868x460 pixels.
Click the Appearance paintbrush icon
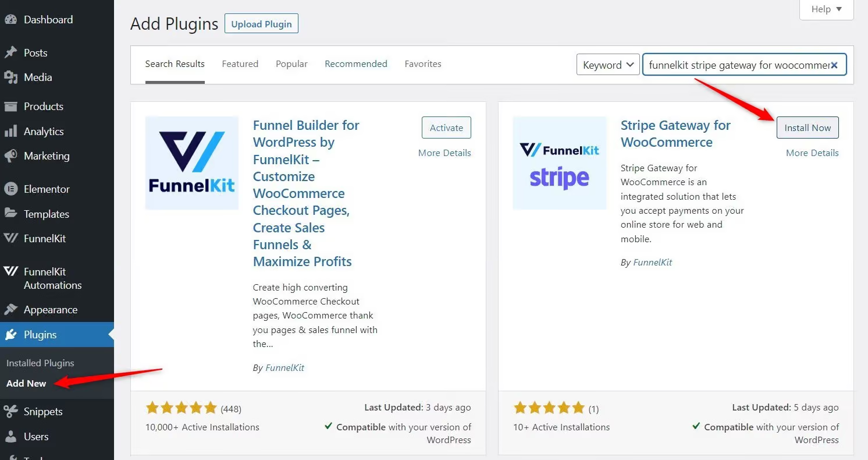pyautogui.click(x=10, y=310)
